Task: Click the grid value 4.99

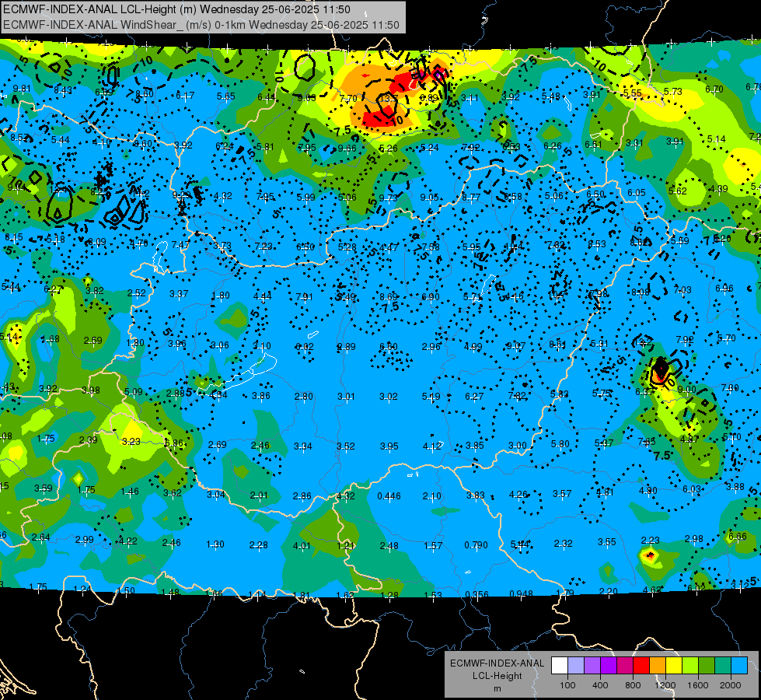Action: coord(473,347)
